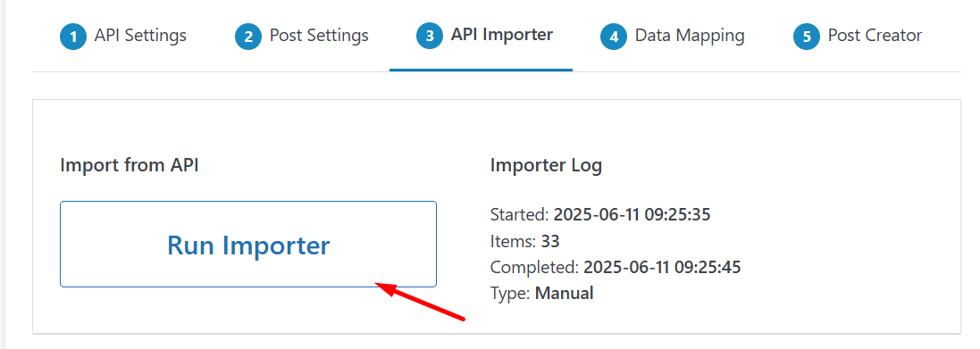Click the Importer Log heading

pos(546,166)
